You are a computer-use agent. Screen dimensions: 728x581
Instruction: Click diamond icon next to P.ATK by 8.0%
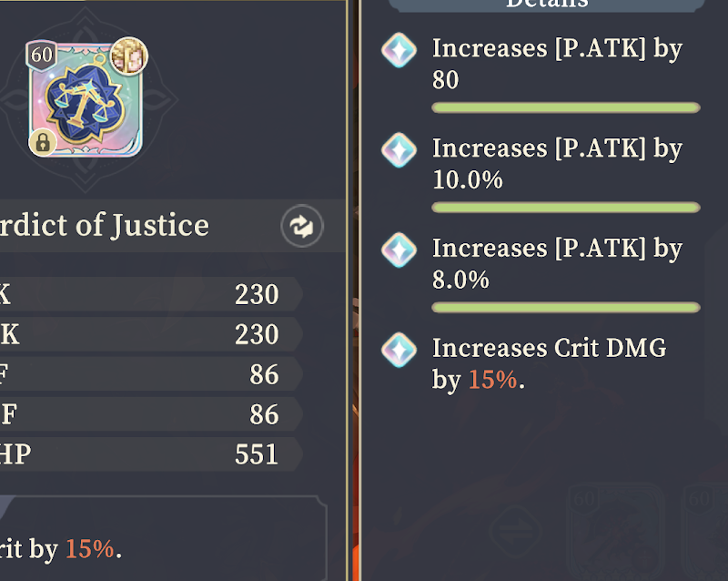coord(399,250)
